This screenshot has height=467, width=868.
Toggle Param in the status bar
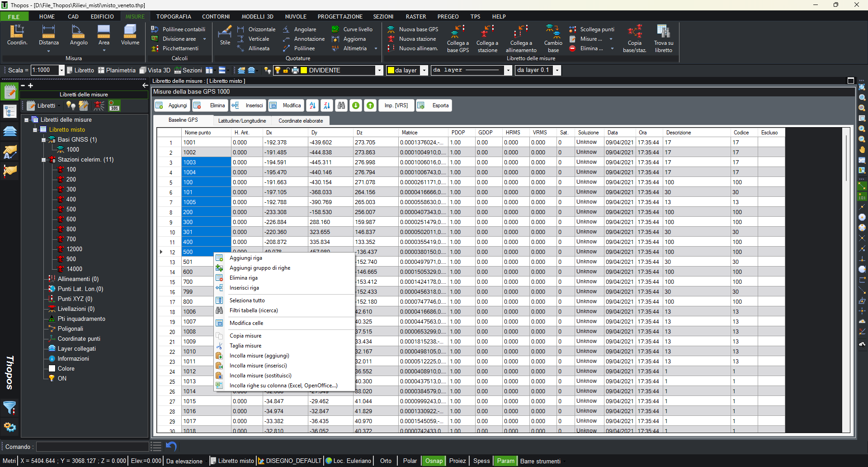(x=505, y=461)
